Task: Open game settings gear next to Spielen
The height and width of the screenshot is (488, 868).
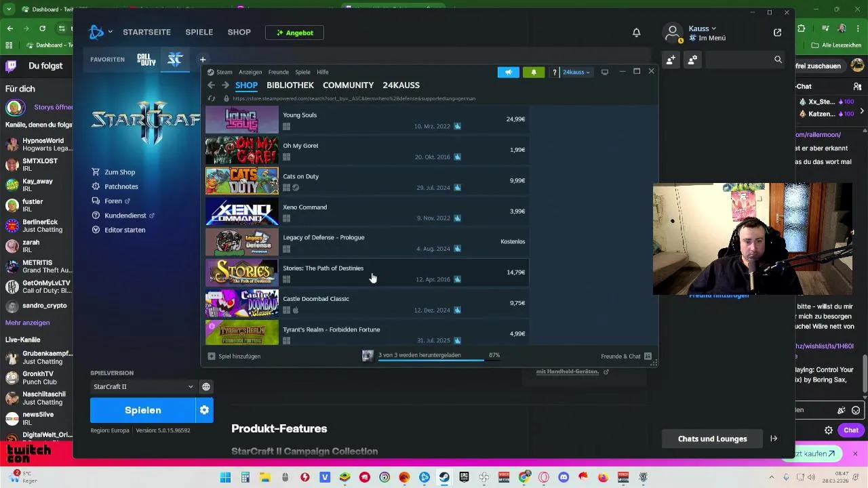Action: pos(204,410)
